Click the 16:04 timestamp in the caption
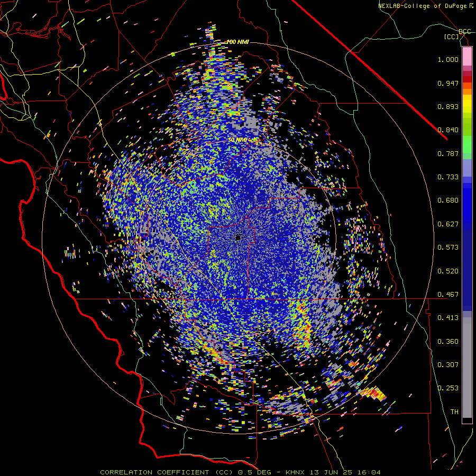The width and height of the screenshot is (476, 476). pos(368,472)
